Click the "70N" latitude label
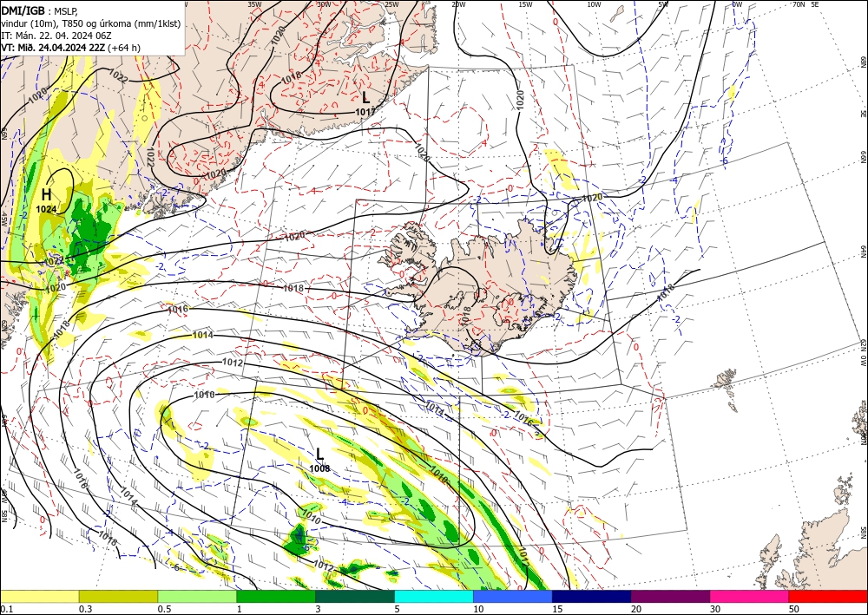This screenshot has height=615, width=868. point(799,4)
